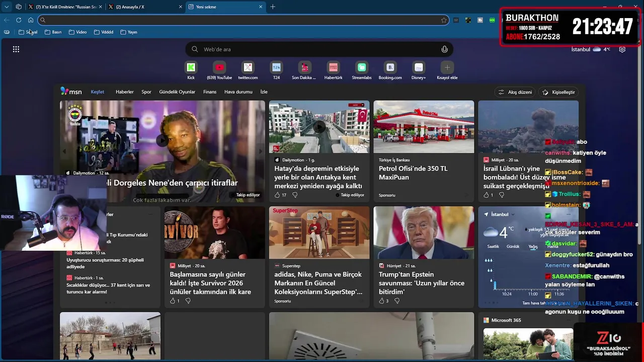Viewport: 644px width, 362px height.
Task: Expand the Video bookmarks folder
Action: pos(77,32)
